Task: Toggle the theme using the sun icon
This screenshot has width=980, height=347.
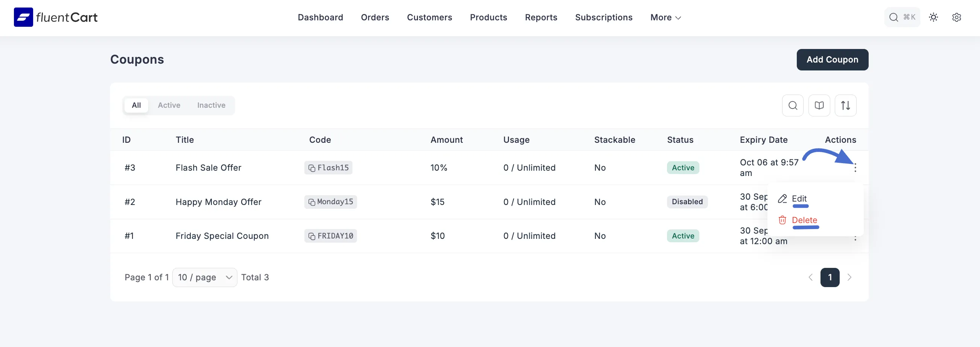Action: [x=934, y=17]
